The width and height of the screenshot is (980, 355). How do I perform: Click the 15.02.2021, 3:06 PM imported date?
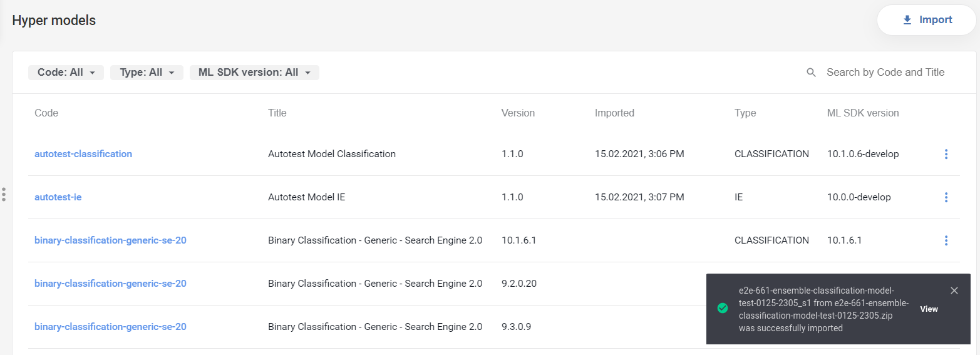[639, 154]
